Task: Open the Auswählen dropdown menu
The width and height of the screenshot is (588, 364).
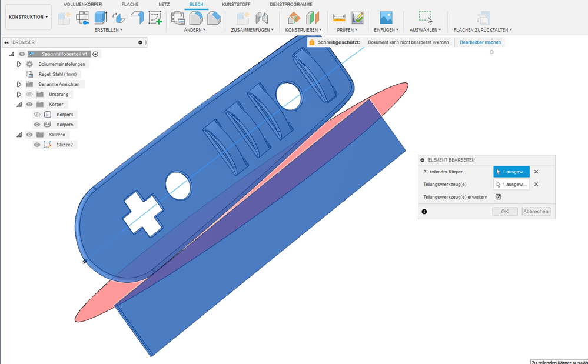Action: tap(425, 30)
